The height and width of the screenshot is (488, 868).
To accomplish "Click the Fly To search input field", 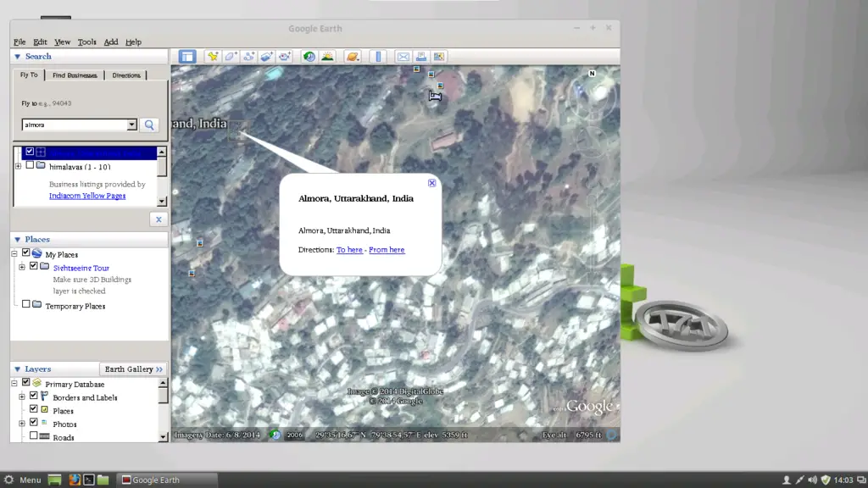I will coord(75,125).
